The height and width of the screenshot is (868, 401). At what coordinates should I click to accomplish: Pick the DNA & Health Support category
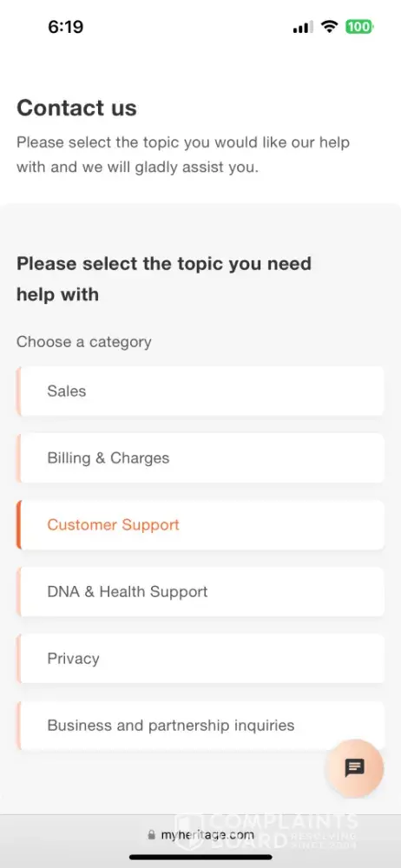point(200,592)
